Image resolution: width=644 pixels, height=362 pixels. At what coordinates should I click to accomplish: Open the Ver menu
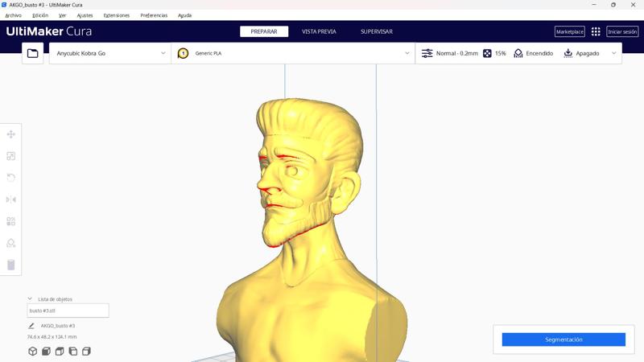tap(63, 15)
